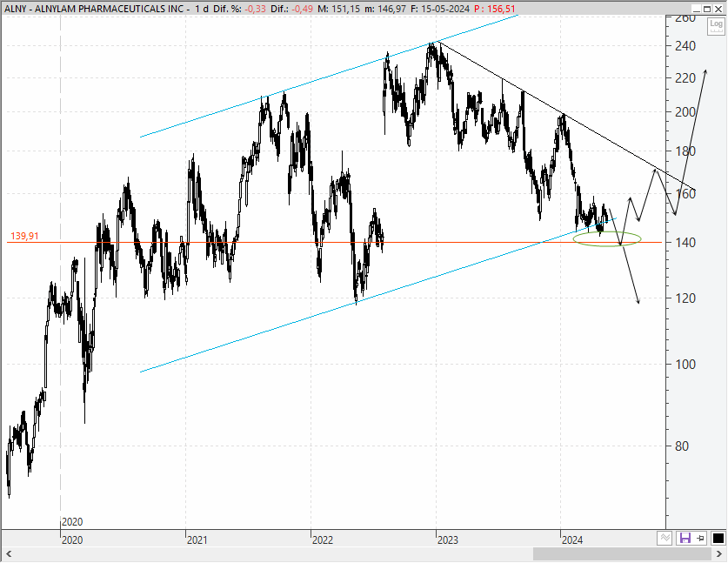Click the horizontal scrollbar left arrow
This screenshot has width=728, height=563.
coord(9,553)
